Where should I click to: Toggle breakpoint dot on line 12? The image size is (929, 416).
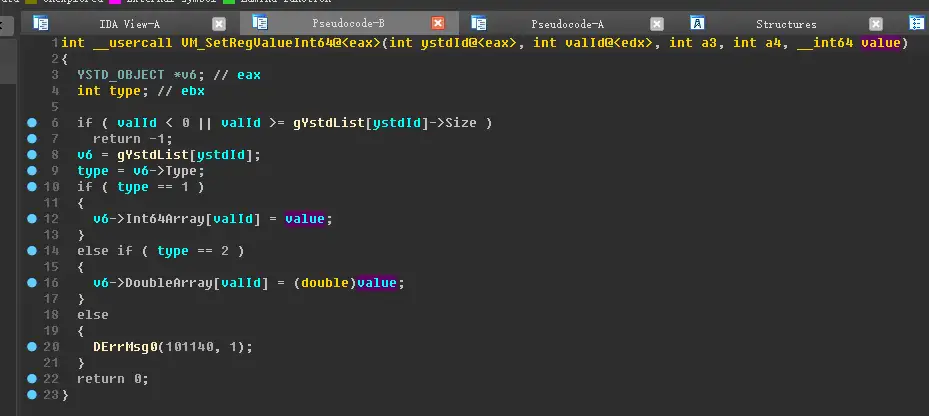click(x=33, y=219)
